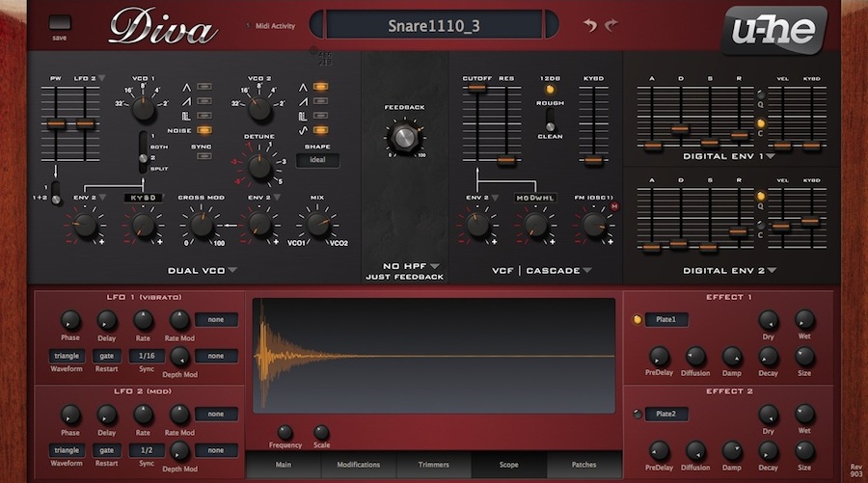
Task: Click the Effect 2 Size knob
Action: pos(804,451)
